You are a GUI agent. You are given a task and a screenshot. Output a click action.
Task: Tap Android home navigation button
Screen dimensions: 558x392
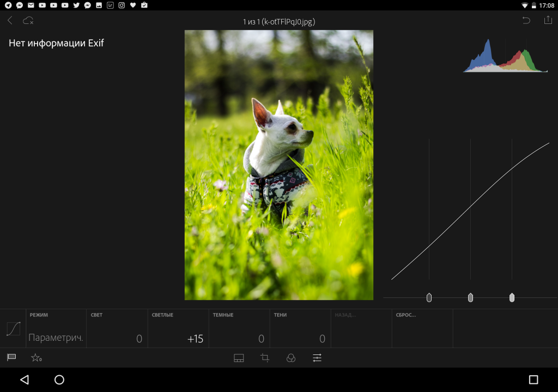tap(59, 379)
